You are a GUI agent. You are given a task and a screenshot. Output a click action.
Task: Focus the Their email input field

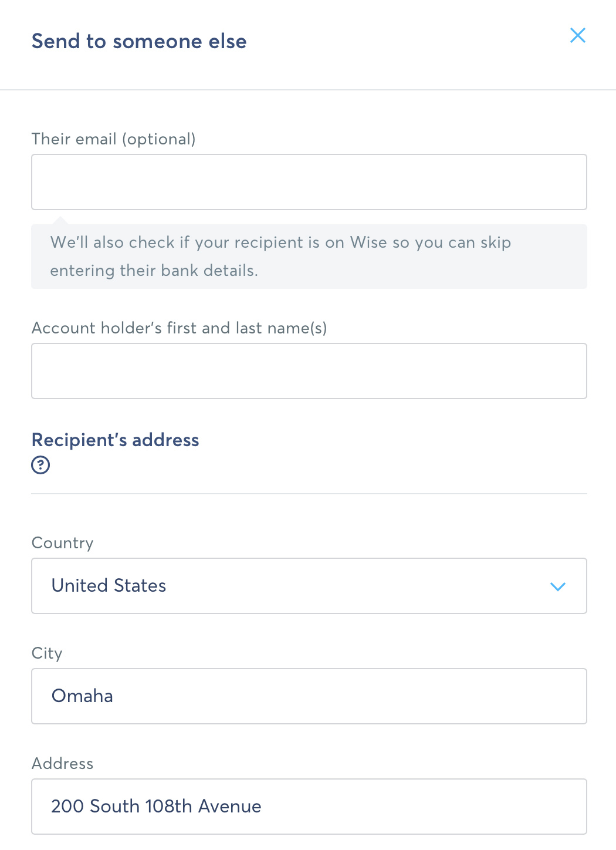pos(309,182)
